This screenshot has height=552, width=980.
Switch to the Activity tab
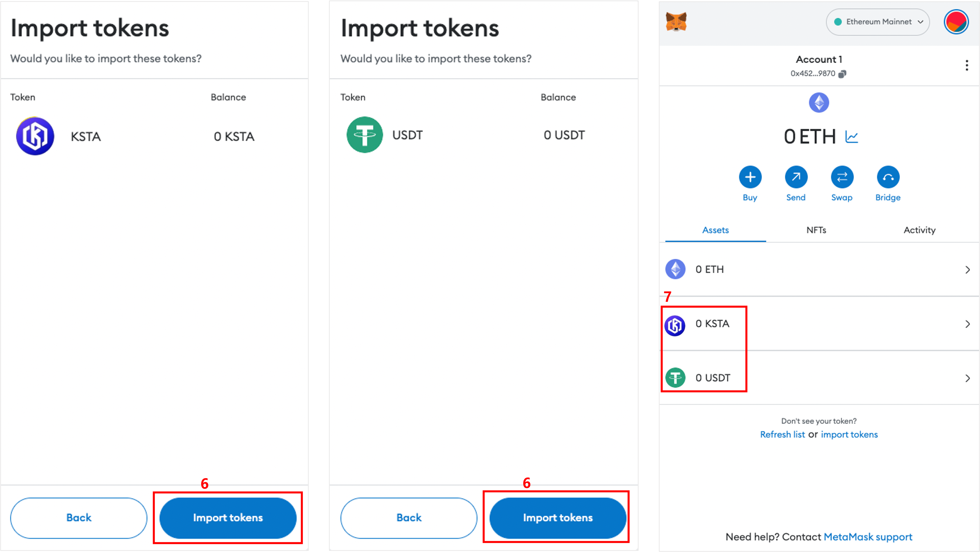[919, 230]
